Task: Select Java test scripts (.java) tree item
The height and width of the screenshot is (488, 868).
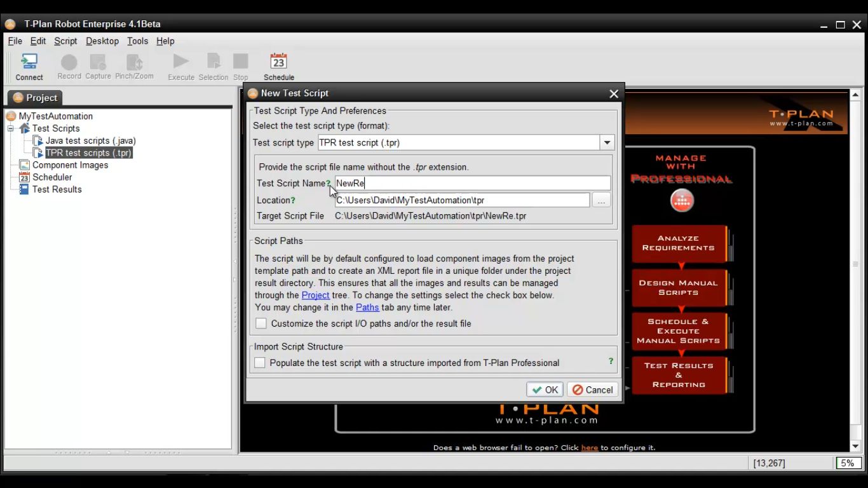Action: pyautogui.click(x=91, y=140)
